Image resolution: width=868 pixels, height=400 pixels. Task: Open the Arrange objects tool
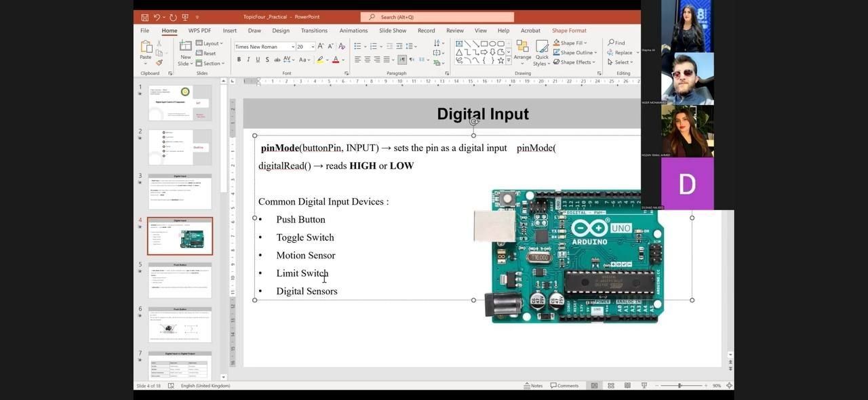coord(522,51)
